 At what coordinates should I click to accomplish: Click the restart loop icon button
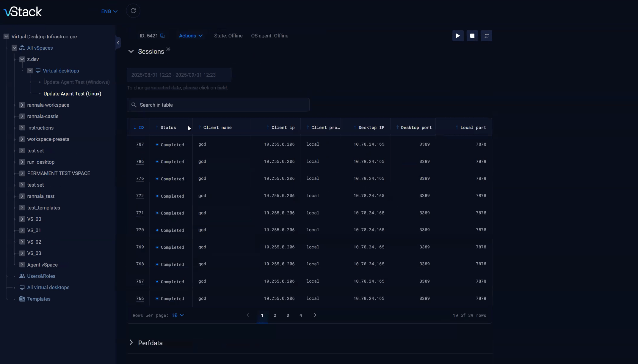[x=486, y=36]
